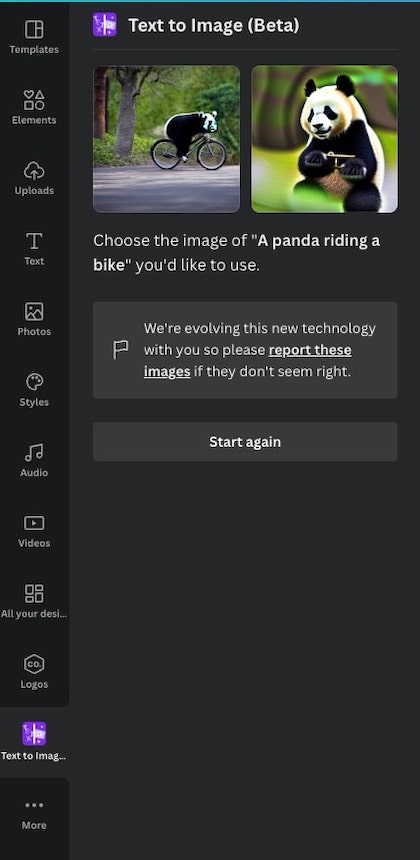
Task: Select Text to Image sidebar tab
Action: tap(34, 742)
